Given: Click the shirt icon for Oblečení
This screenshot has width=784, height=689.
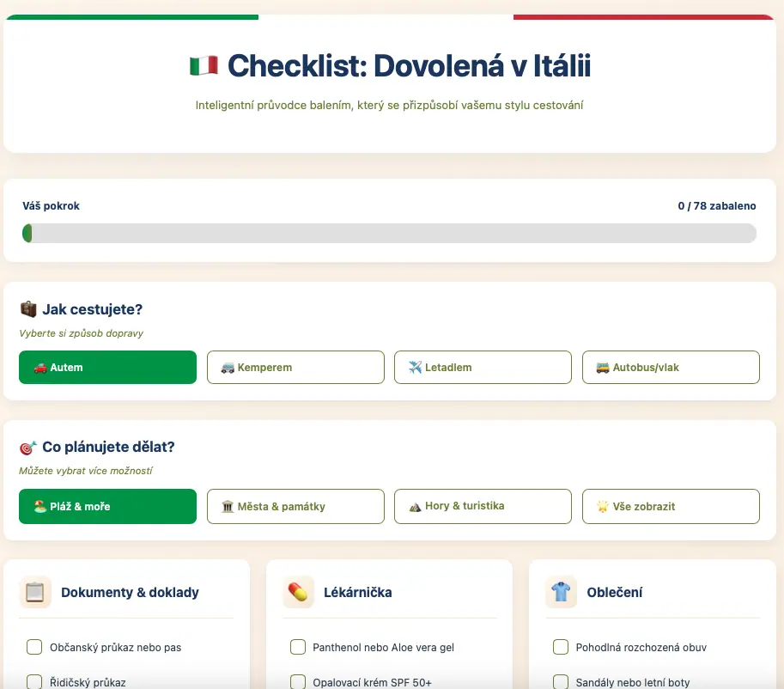Looking at the screenshot, I should [561, 592].
